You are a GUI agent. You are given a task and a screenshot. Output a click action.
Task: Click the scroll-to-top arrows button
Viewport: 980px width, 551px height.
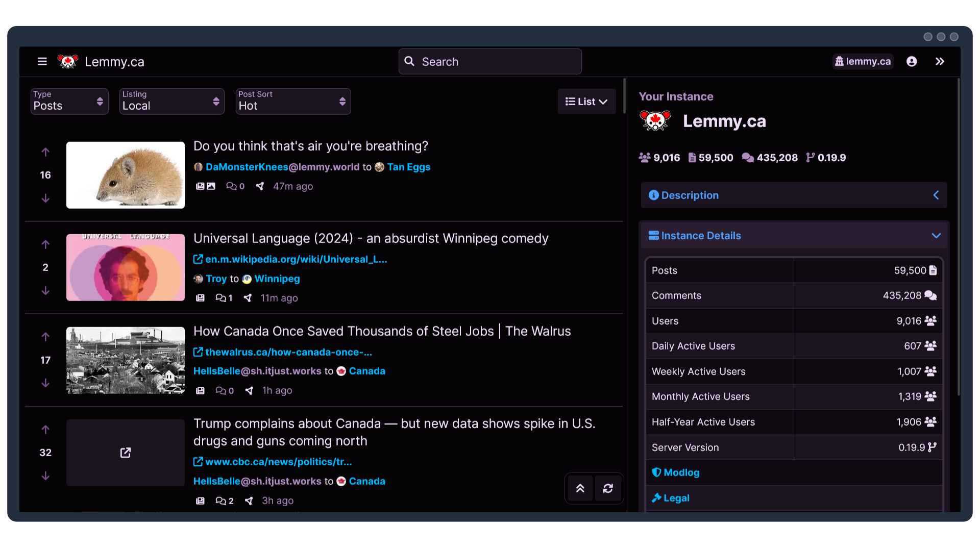click(579, 488)
